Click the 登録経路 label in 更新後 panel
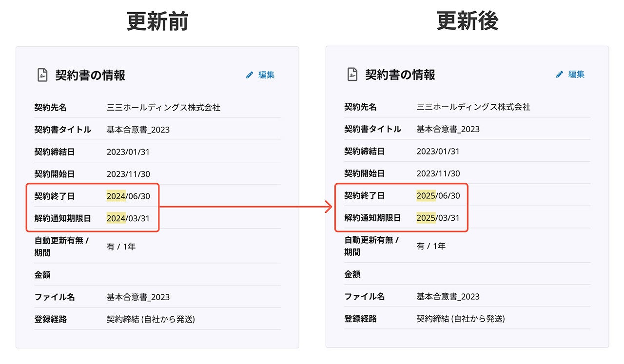 point(360,319)
